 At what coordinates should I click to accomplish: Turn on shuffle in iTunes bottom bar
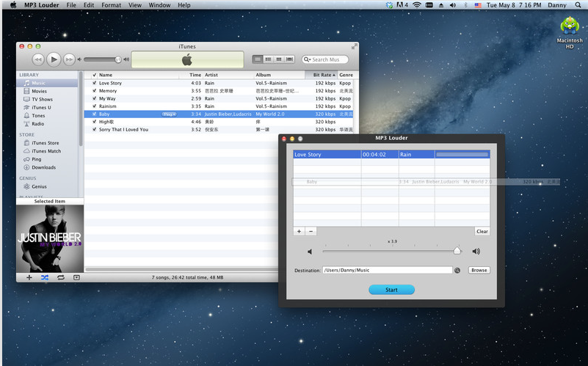45,277
